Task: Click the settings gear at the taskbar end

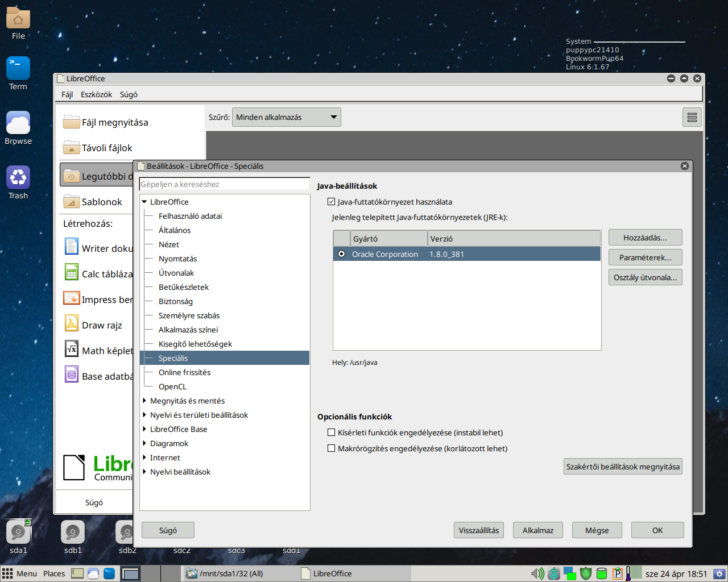Action: click(x=719, y=573)
